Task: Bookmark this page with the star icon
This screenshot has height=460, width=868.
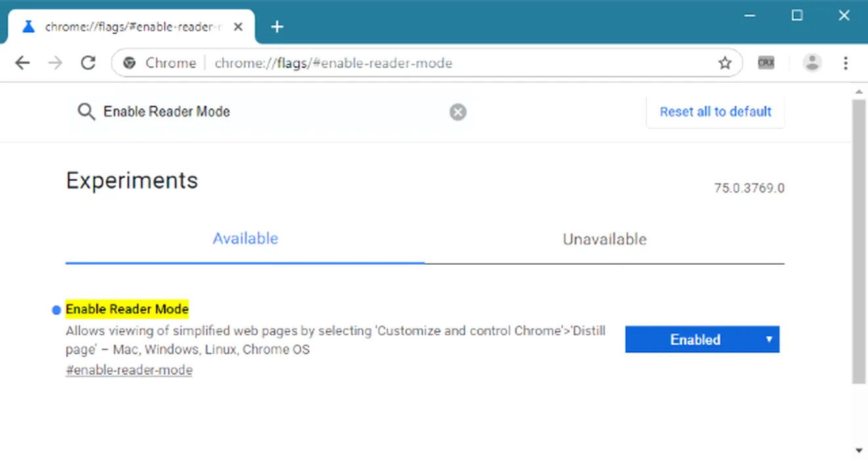Action: tap(724, 63)
